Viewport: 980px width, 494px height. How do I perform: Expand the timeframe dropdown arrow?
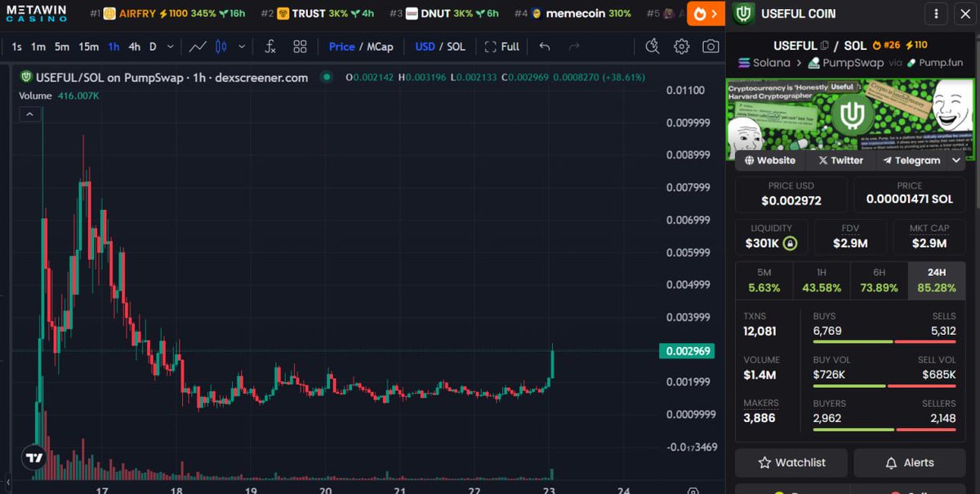171,47
